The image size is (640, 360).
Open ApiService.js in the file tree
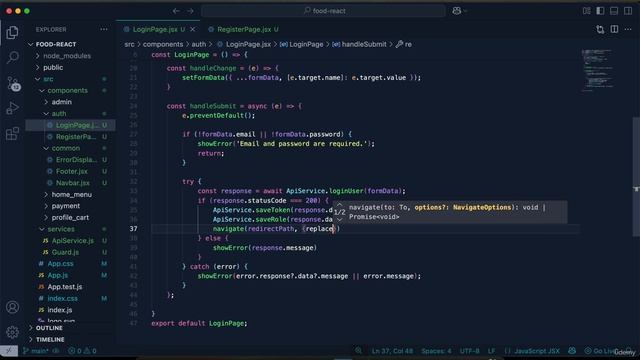[70, 241]
